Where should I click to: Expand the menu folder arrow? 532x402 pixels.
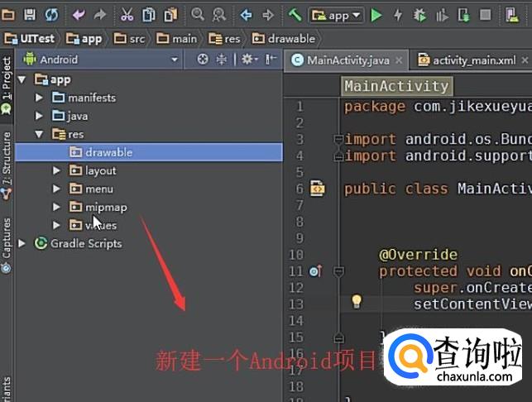coord(56,189)
